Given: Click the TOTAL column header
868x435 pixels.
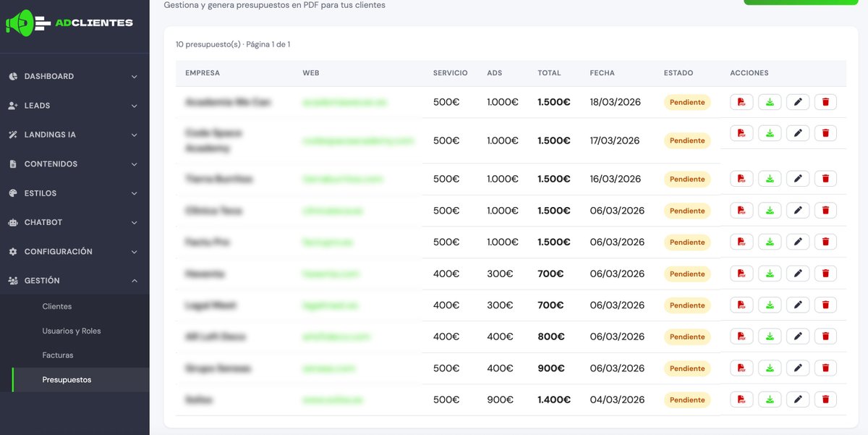Looking at the screenshot, I should coord(549,73).
